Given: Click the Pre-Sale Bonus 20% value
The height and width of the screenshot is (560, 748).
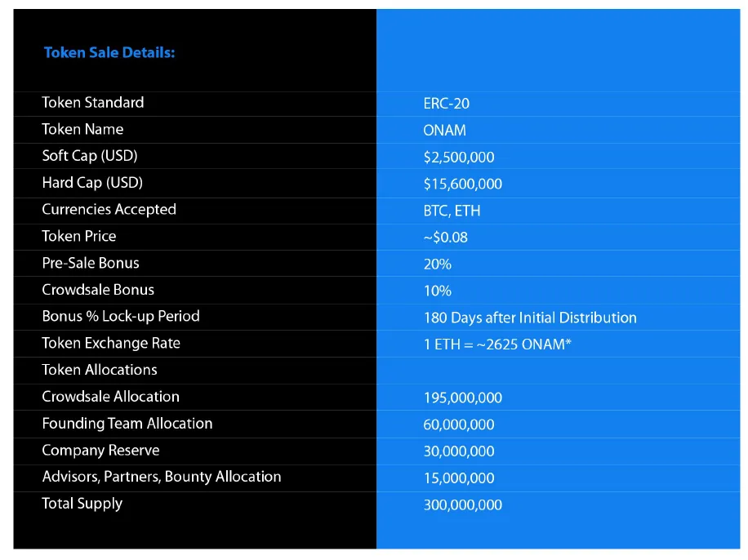Looking at the screenshot, I should tap(438, 264).
